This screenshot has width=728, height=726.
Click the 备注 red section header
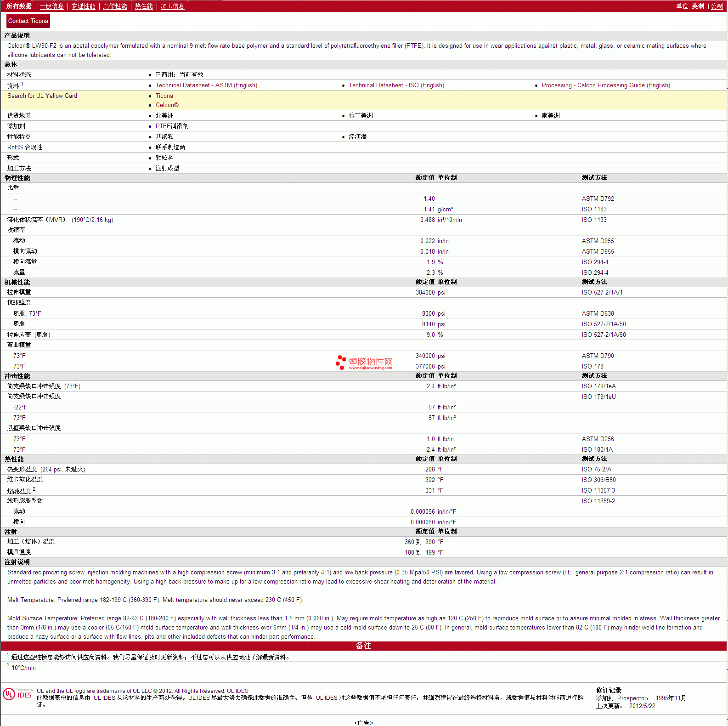tap(364, 646)
